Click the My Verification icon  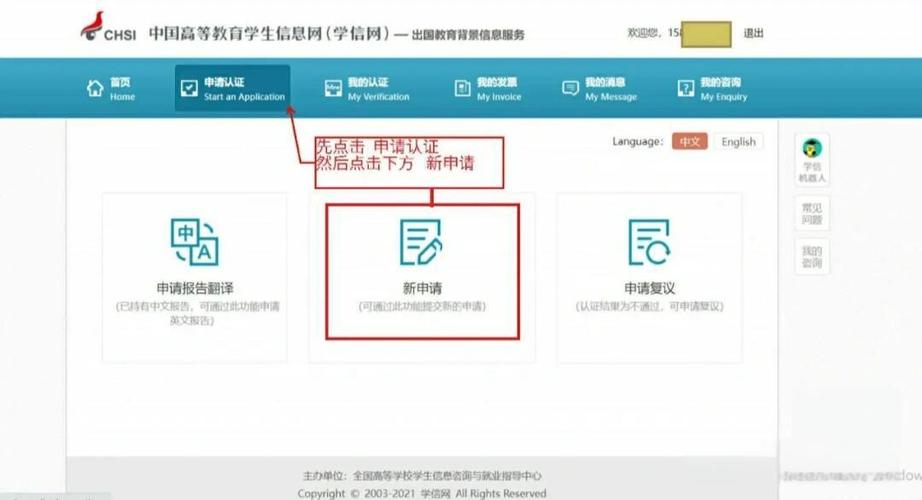(333, 89)
